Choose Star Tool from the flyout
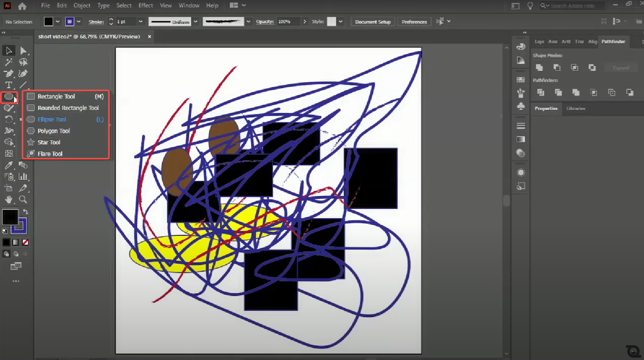Image resolution: width=644 pixels, height=360 pixels. [x=66, y=142]
